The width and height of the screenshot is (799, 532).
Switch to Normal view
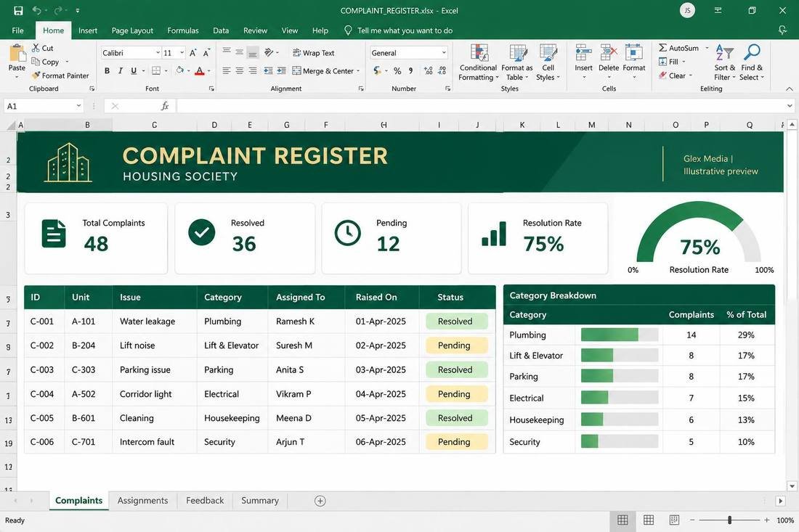[x=622, y=520]
